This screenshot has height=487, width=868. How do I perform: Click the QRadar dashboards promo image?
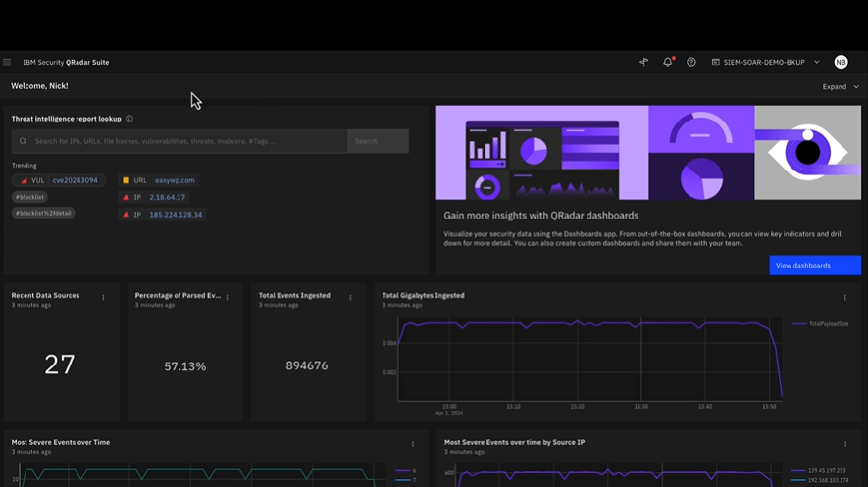tap(648, 153)
